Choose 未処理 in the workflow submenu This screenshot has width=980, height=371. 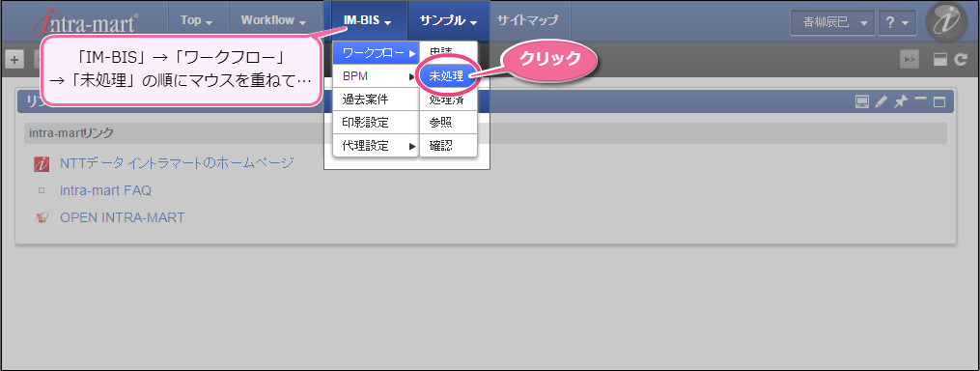point(447,76)
